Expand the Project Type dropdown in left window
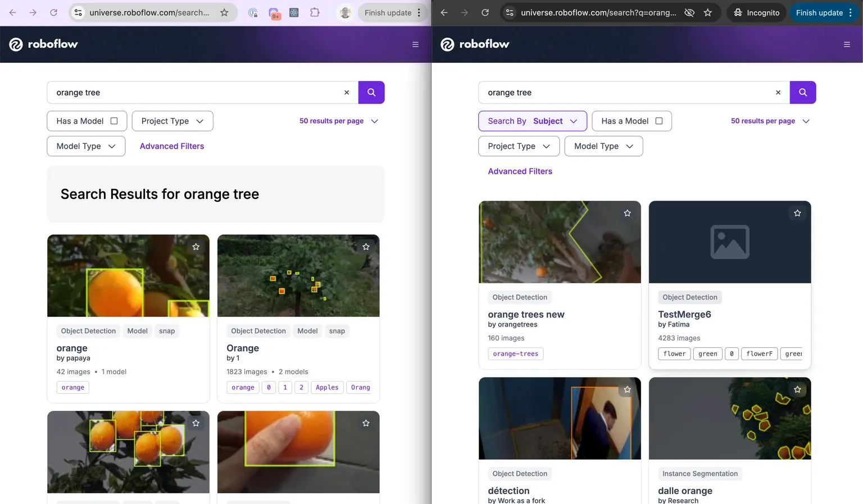The width and height of the screenshot is (863, 504). 172,121
